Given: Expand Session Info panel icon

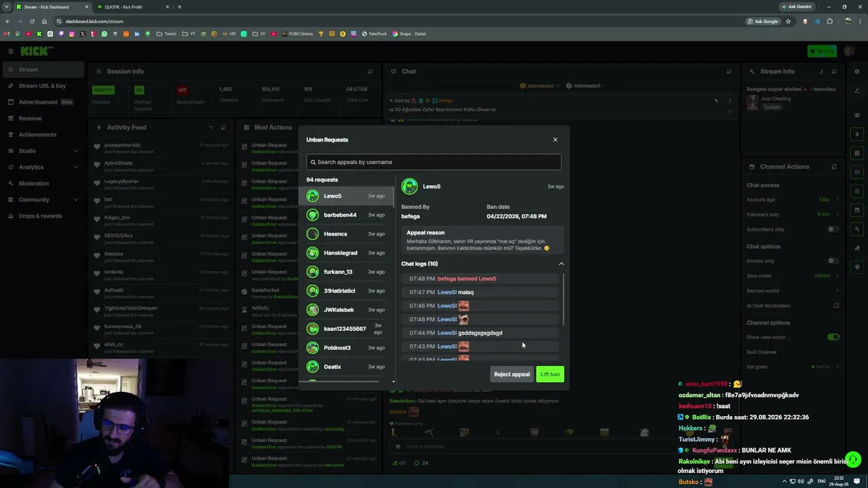Looking at the screenshot, I should (x=370, y=71).
